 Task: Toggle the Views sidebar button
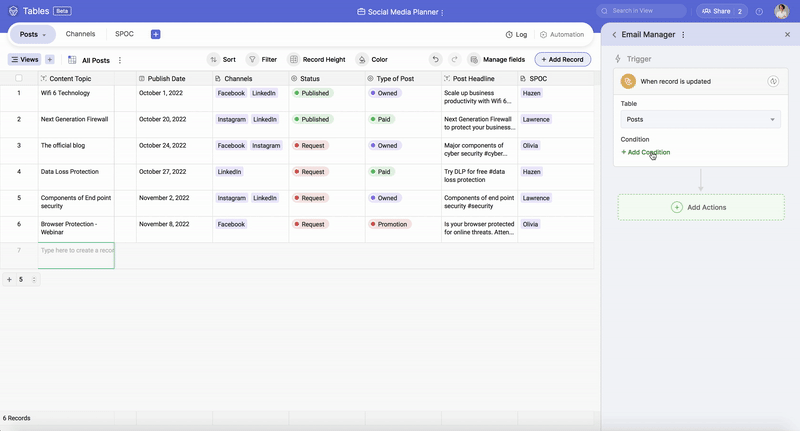pos(24,60)
